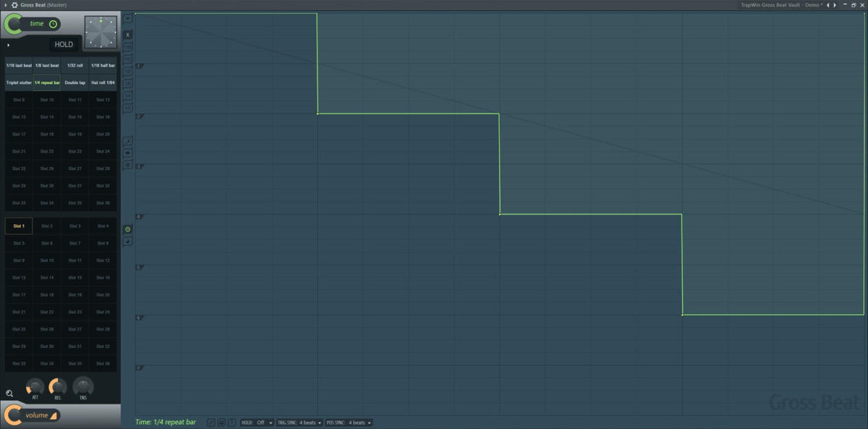The width and height of the screenshot is (868, 429).
Task: Adjust the ATT knob
Action: [x=35, y=387]
